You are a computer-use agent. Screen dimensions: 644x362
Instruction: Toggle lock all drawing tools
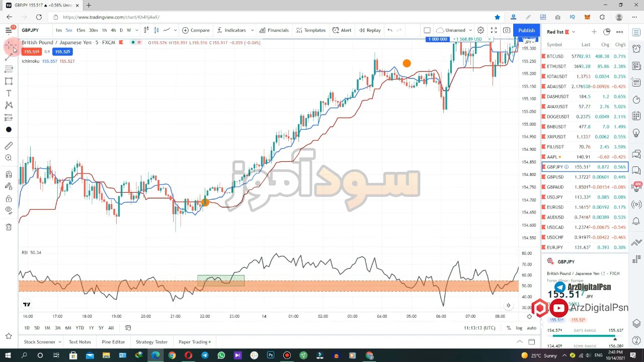tap(9, 199)
